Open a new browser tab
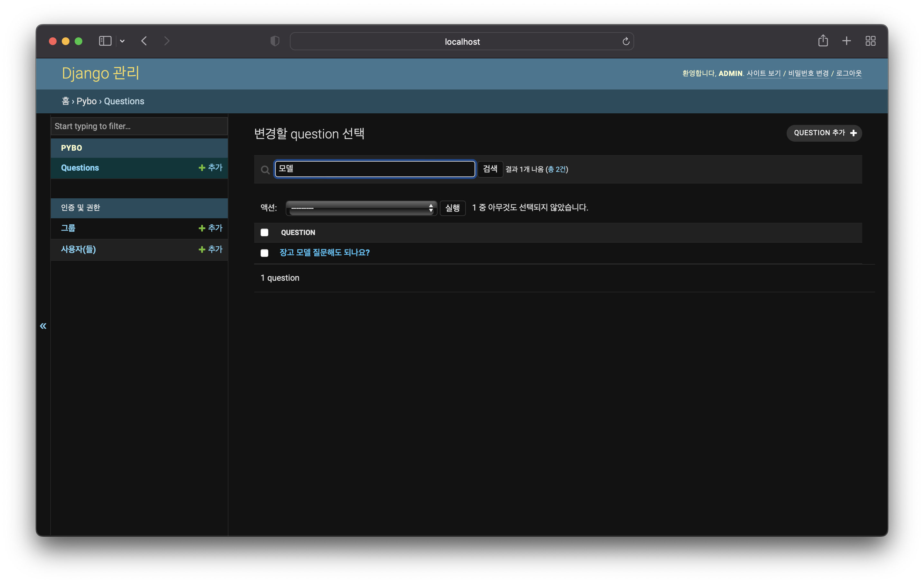 pyautogui.click(x=846, y=41)
